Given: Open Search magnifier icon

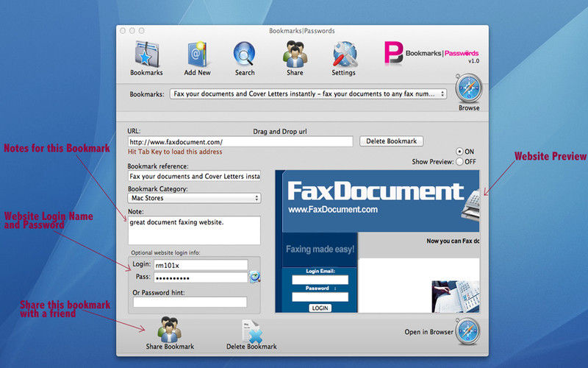Looking at the screenshot, I should click(x=245, y=54).
